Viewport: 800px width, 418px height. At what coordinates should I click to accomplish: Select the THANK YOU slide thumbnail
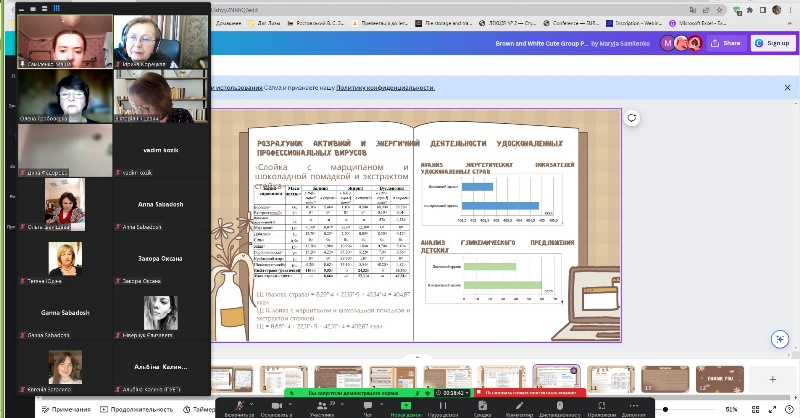pos(719,379)
